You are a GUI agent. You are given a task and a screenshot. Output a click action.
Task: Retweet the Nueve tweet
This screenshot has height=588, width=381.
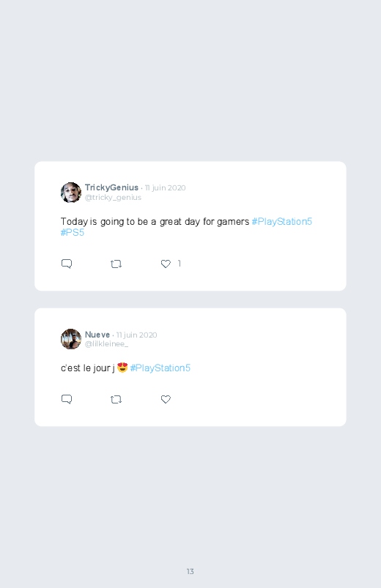(116, 399)
